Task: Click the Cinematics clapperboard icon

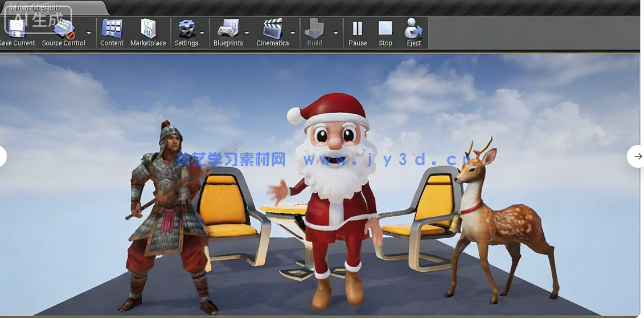Action: pos(273,32)
